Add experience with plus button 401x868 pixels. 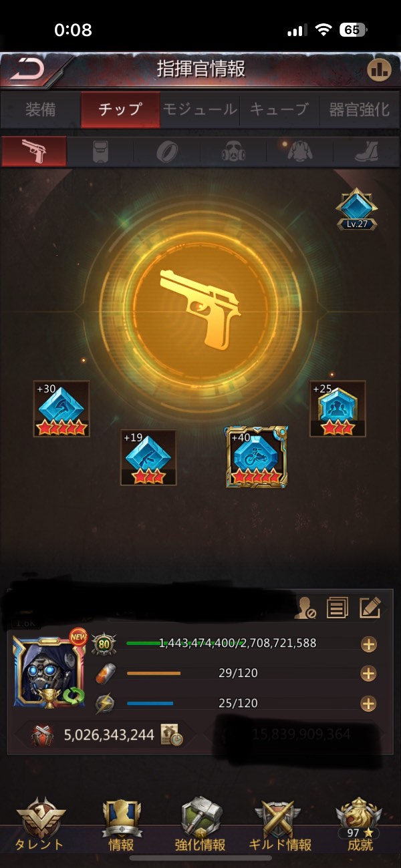(368, 644)
